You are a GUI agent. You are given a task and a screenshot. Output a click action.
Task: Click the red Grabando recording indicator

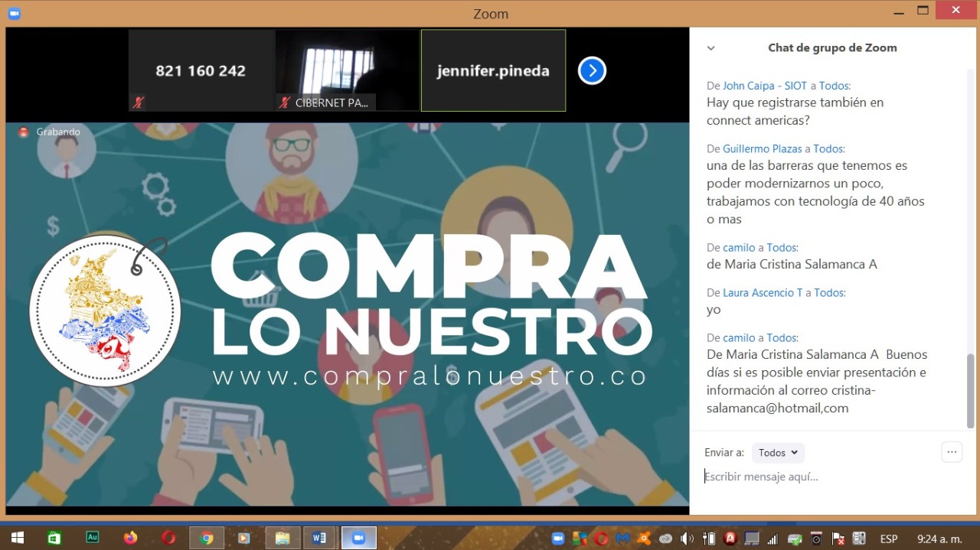click(x=24, y=132)
